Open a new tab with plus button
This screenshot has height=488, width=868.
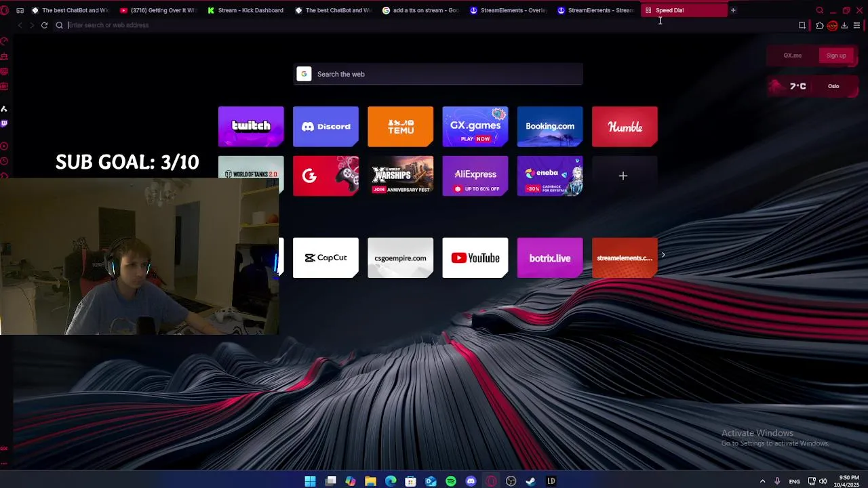pyautogui.click(x=733, y=10)
